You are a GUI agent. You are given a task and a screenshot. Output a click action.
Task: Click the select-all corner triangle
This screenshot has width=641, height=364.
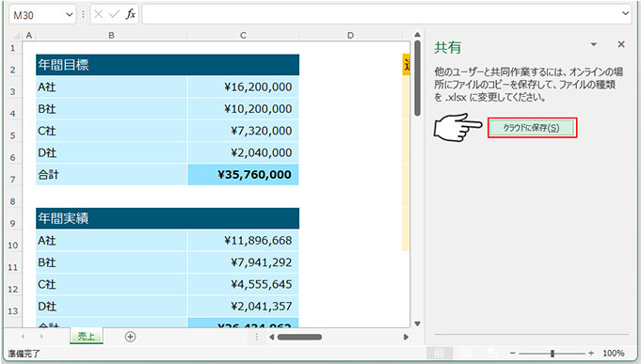coord(16,36)
